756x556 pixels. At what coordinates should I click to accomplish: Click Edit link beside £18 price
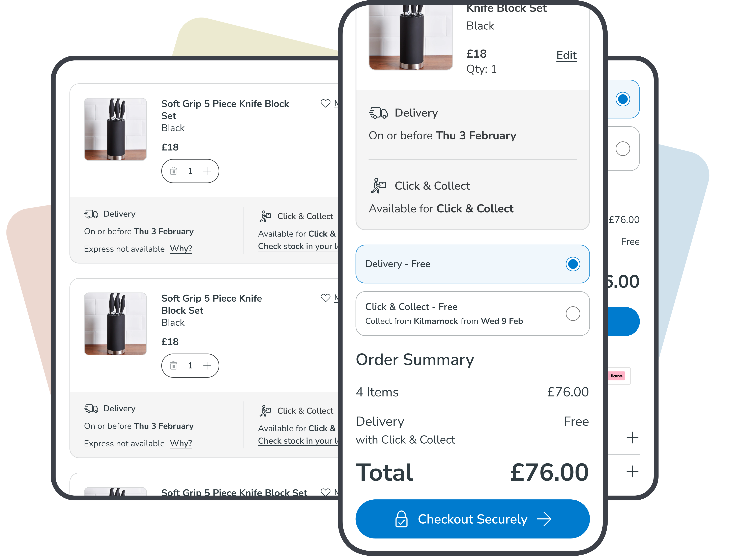click(566, 55)
